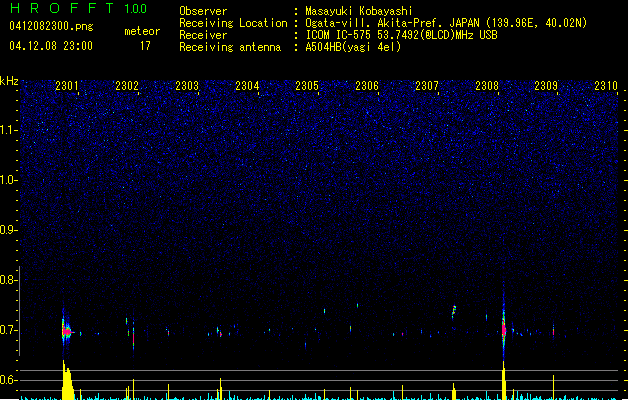Click the kHz axis unit label
This screenshot has width=629, height=400.
coord(9,81)
